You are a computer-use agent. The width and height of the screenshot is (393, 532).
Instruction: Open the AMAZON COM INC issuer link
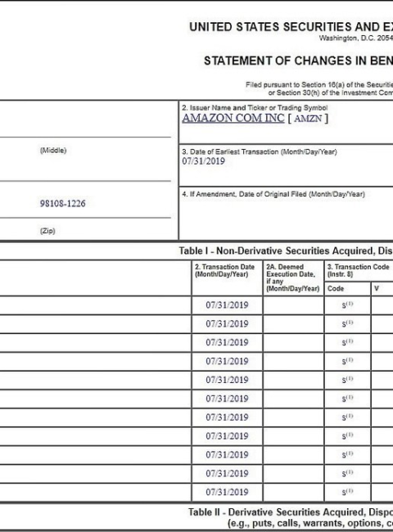[x=233, y=118]
